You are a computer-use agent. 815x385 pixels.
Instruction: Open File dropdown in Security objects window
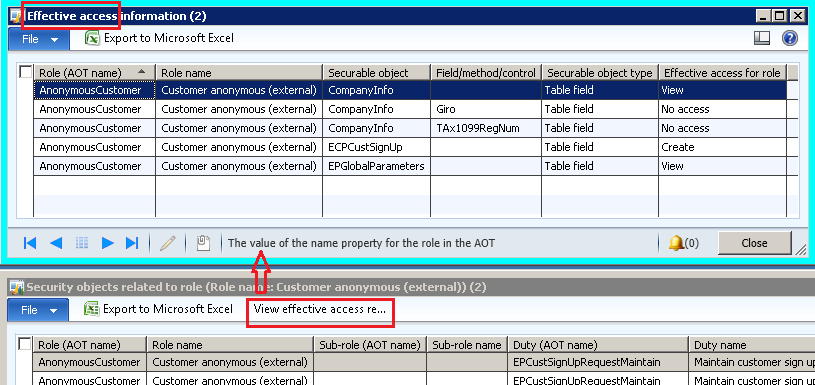(x=38, y=310)
